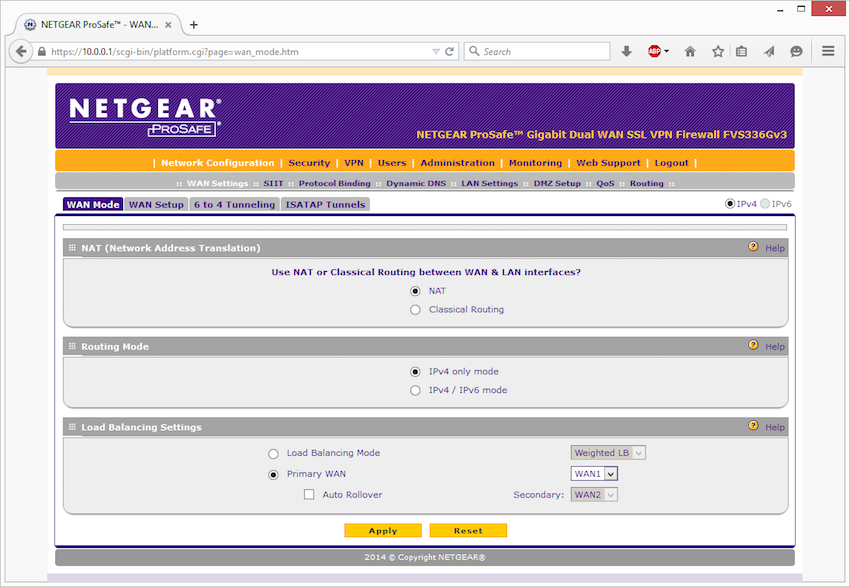
Task: Open the Dynamic DNS submenu
Action: [416, 183]
